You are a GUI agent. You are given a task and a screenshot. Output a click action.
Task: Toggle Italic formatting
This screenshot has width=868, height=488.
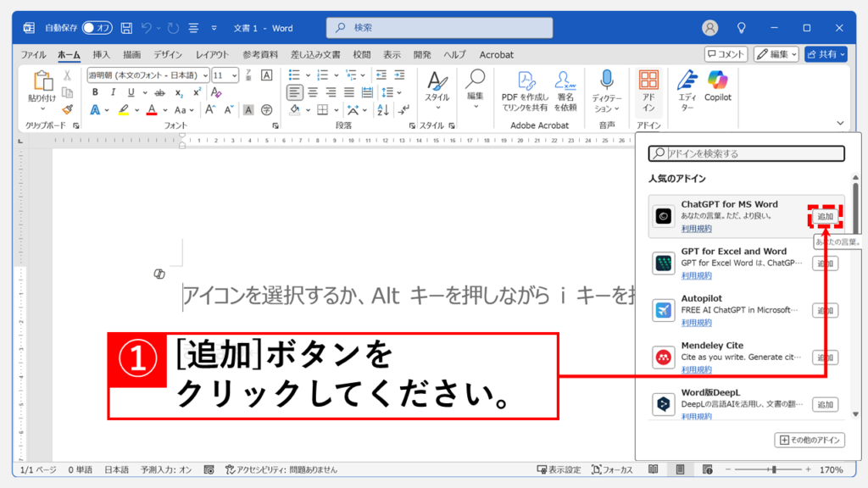click(113, 91)
